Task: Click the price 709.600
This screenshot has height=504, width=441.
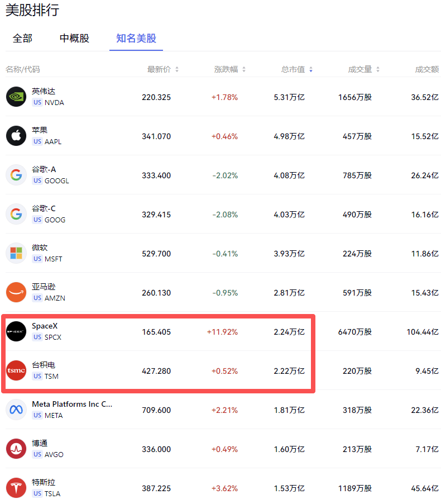Action: point(156,410)
